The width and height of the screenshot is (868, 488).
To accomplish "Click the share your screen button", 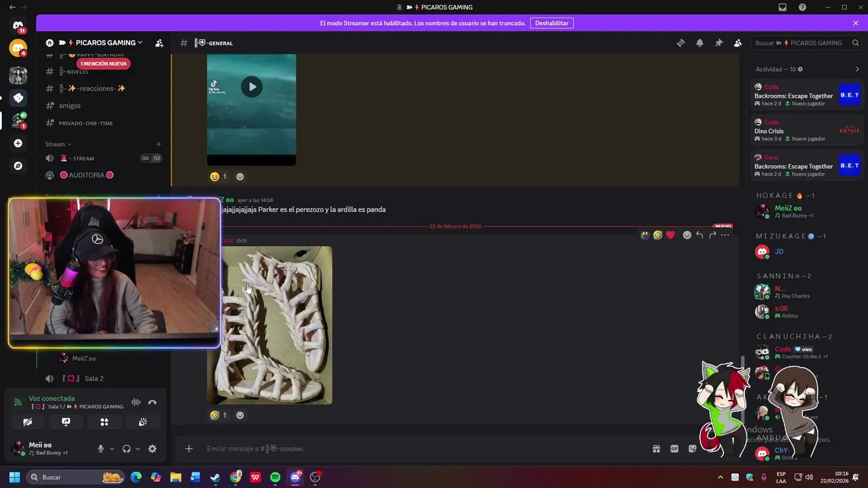I will [66, 422].
